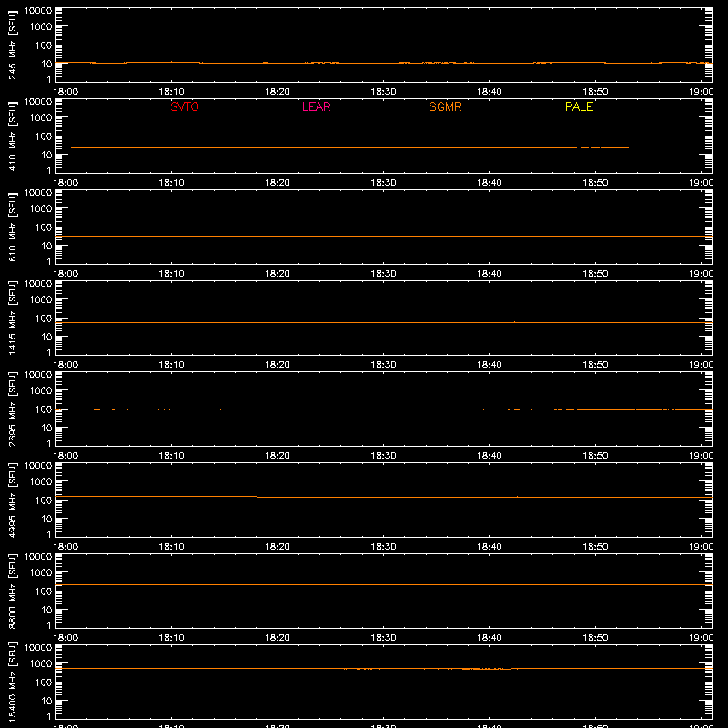The image size is (728, 728).
Task: Click the red SVTO station label
Action: (x=185, y=106)
